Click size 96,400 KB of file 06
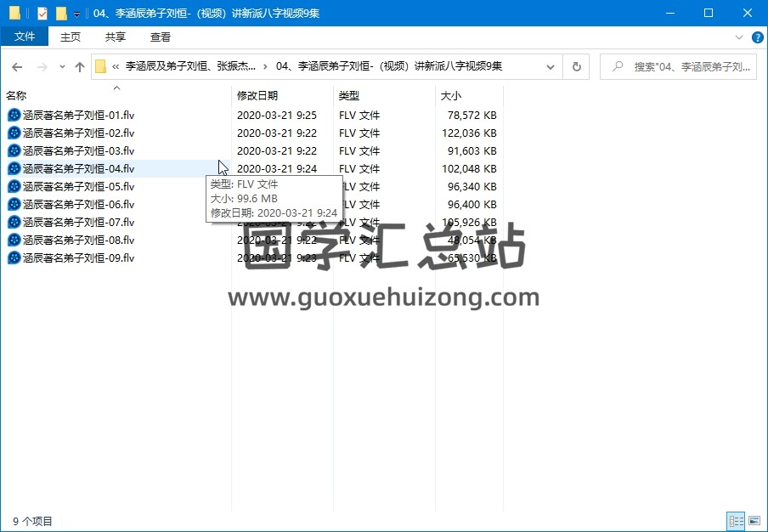Screen dimensions: 768x532 coord(472,204)
